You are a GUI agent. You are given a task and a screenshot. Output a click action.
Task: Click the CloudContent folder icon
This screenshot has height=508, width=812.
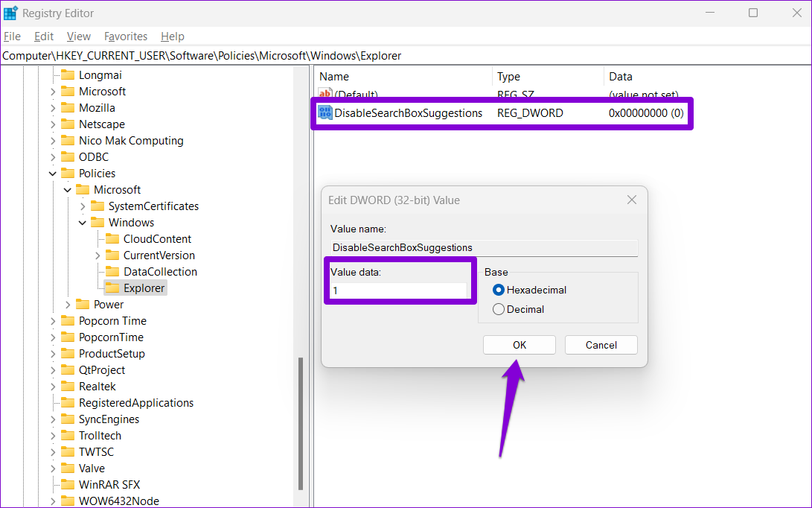[112, 239]
